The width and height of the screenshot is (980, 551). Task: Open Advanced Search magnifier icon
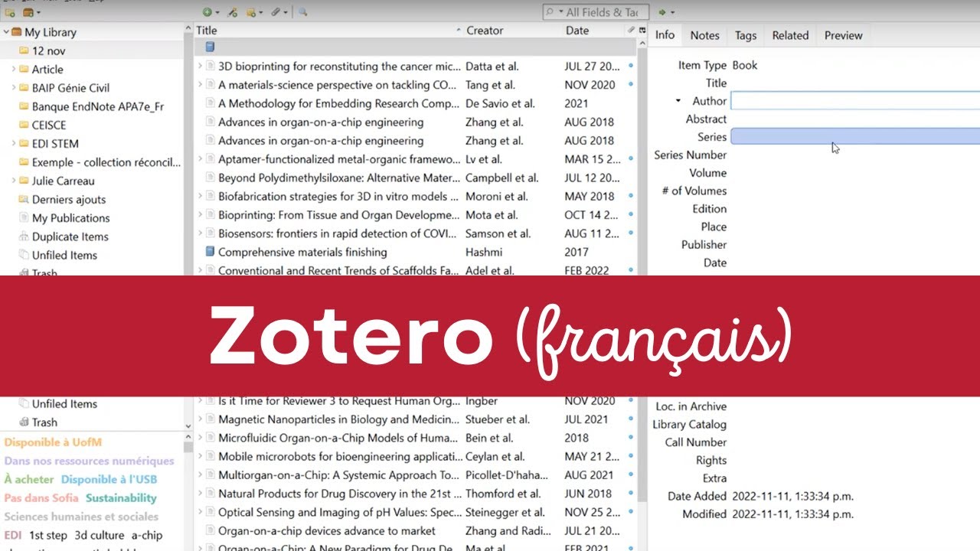pyautogui.click(x=302, y=12)
